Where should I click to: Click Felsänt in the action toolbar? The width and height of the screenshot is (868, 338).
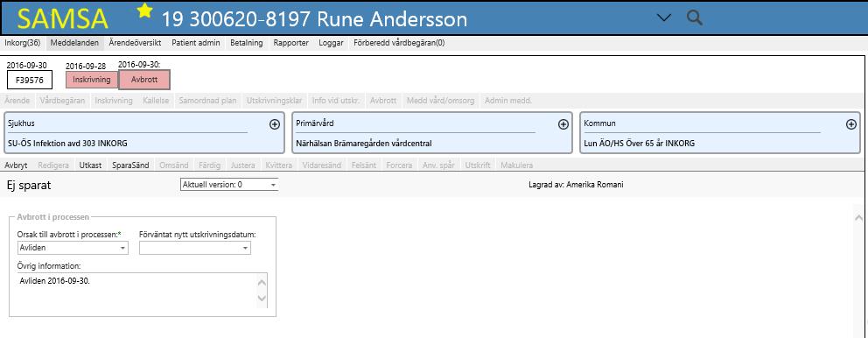pos(364,165)
